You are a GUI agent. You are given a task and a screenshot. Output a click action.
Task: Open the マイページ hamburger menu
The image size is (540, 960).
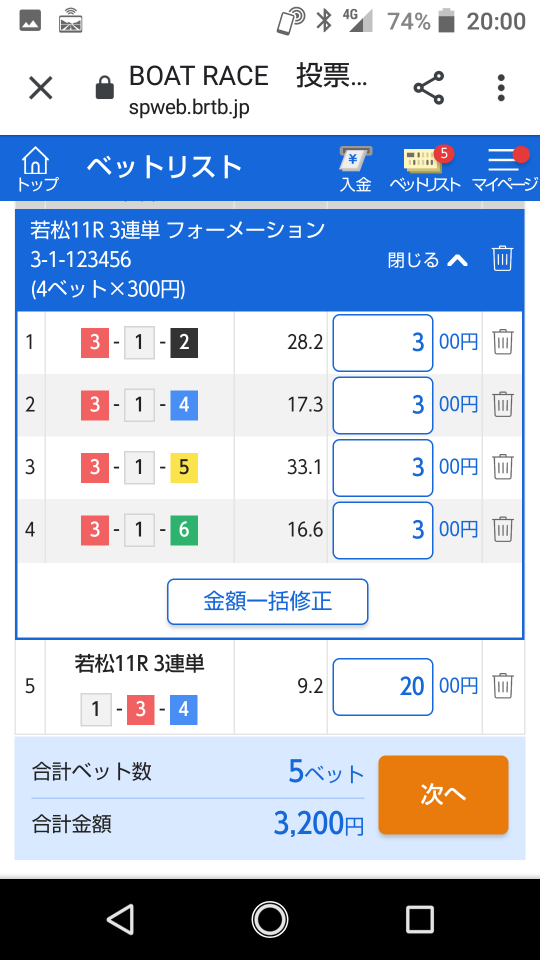pyautogui.click(x=505, y=170)
